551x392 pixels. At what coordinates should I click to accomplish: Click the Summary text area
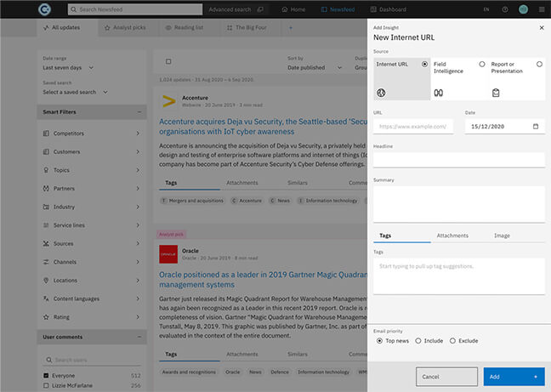point(459,204)
